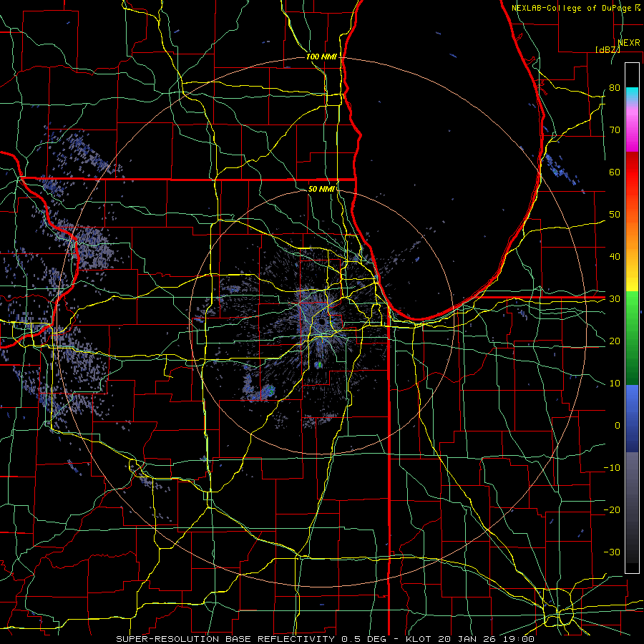This screenshot has width=644, height=644.
Task: Pick the bright green band of the color bar
Action: click(x=632, y=304)
